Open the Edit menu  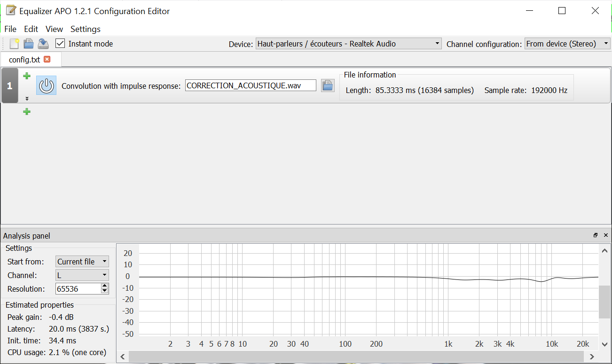coord(31,29)
